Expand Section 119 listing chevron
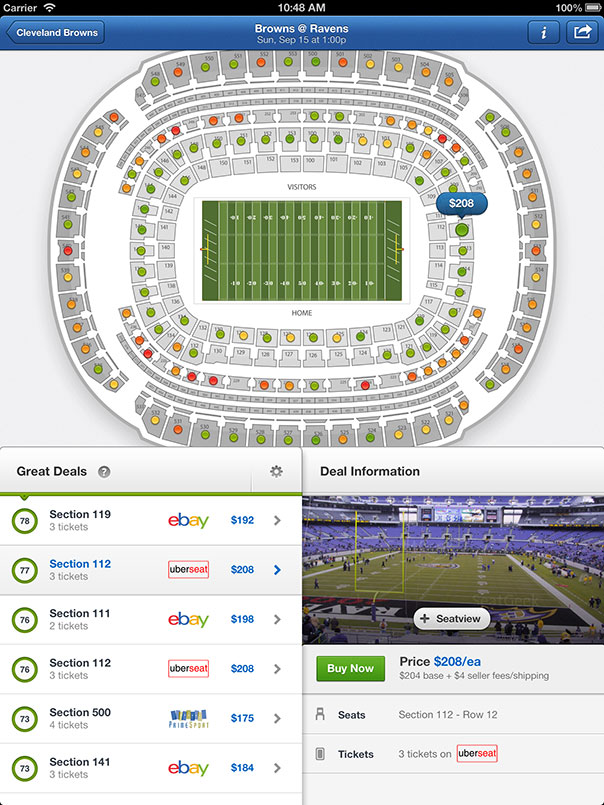This screenshot has height=805, width=604. 277,521
